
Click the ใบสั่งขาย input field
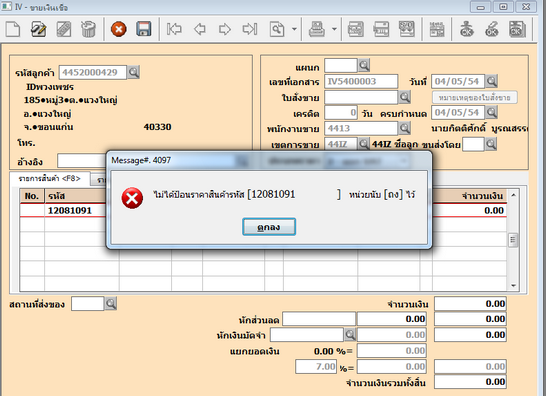(x=361, y=97)
